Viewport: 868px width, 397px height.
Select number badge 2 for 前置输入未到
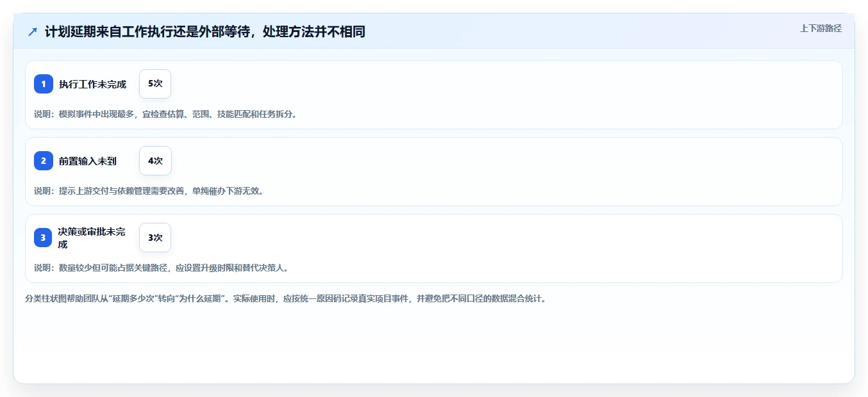click(44, 161)
